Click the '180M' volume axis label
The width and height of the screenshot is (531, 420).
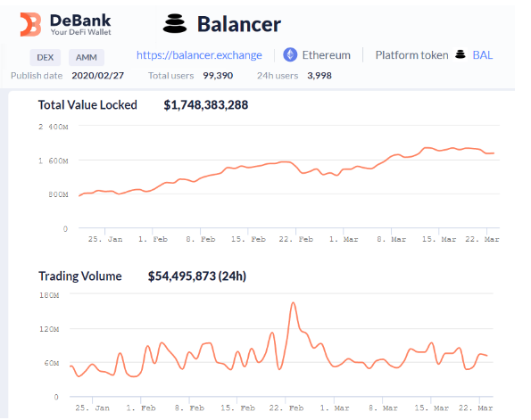[49, 295]
